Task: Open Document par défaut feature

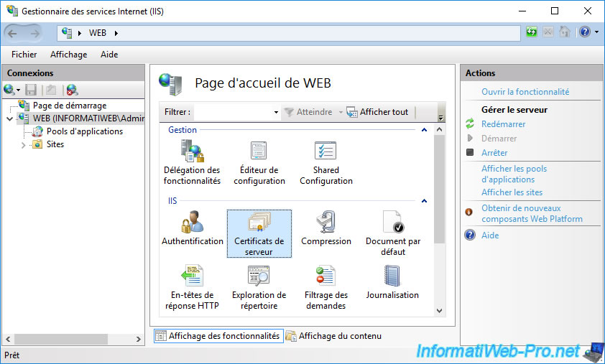Action: [393, 233]
